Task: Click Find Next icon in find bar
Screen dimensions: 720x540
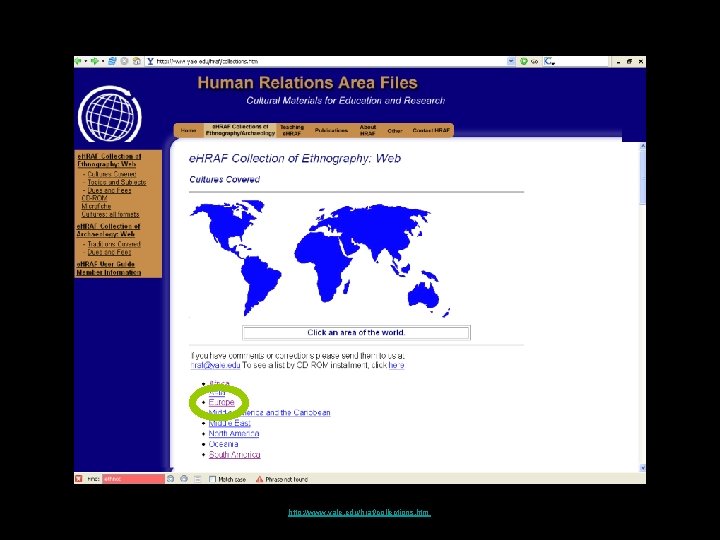Action: coord(170,479)
